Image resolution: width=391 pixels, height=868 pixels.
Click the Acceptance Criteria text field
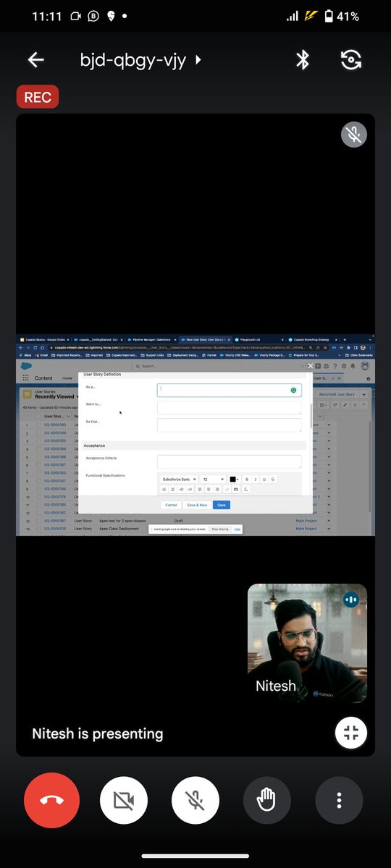point(229,461)
